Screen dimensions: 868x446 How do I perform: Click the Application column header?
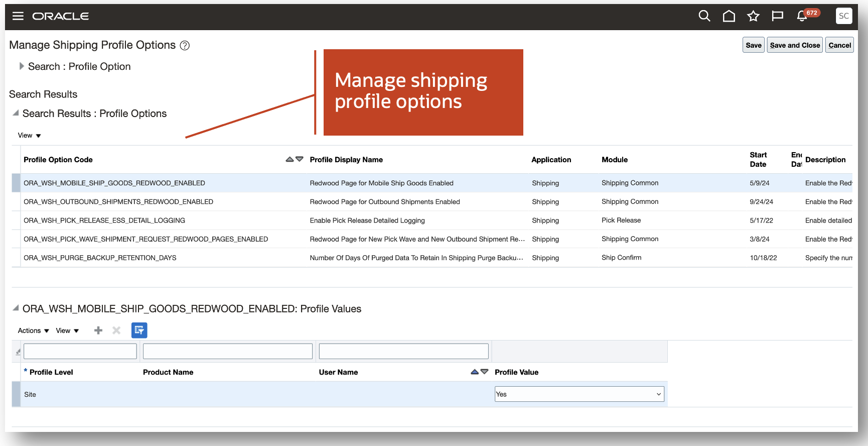click(x=551, y=160)
